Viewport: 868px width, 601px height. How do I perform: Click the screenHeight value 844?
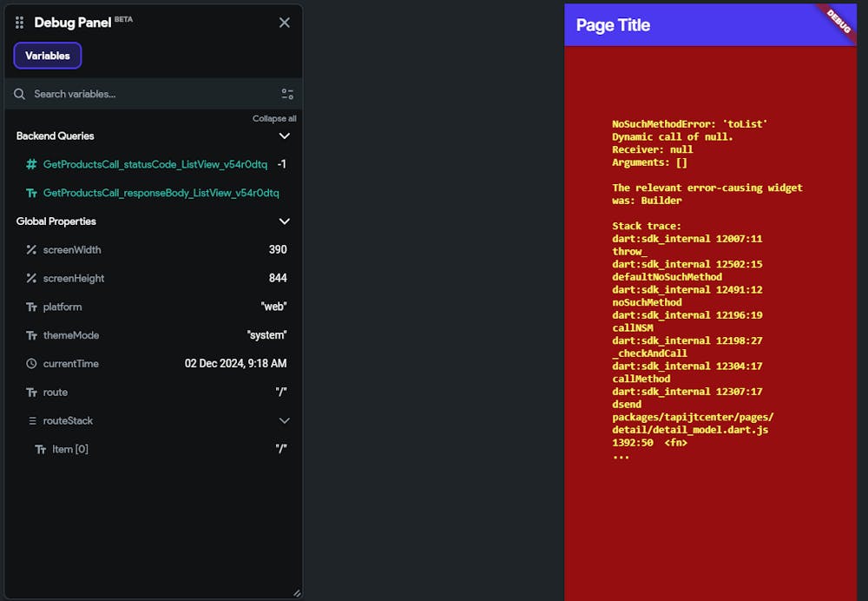(x=278, y=279)
